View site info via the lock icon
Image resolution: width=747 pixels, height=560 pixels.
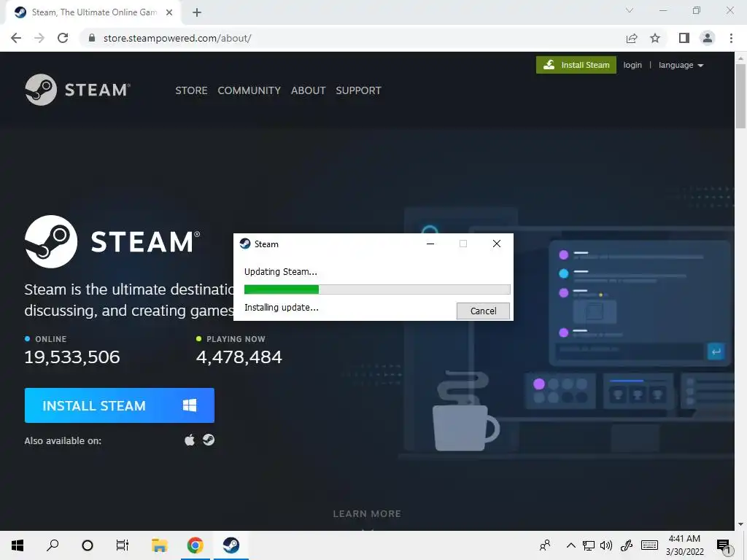(x=92, y=38)
